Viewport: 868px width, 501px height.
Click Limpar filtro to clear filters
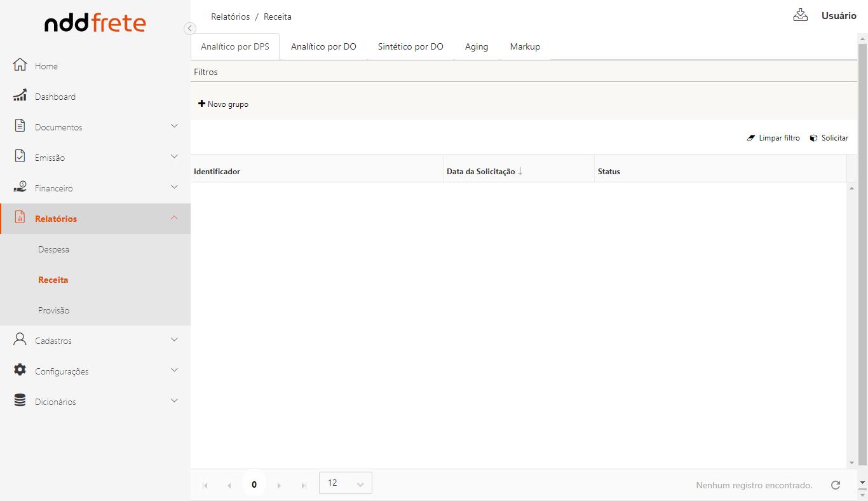coord(773,138)
